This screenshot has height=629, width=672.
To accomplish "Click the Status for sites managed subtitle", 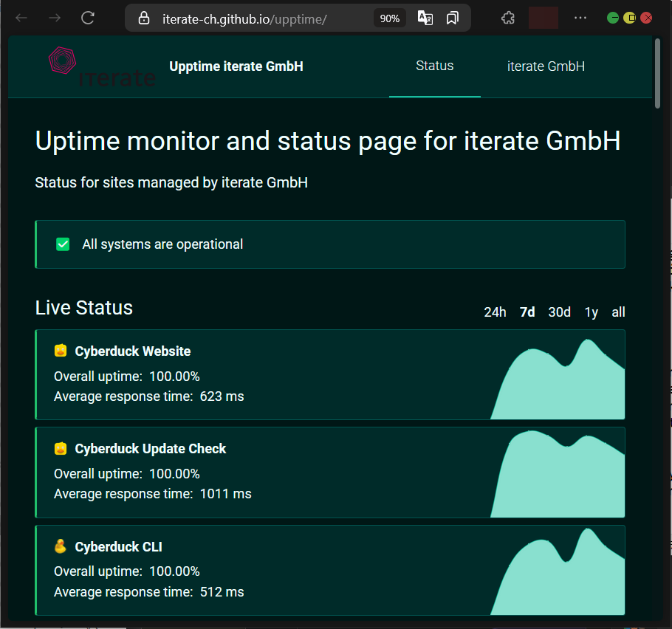I will pyautogui.click(x=171, y=182).
